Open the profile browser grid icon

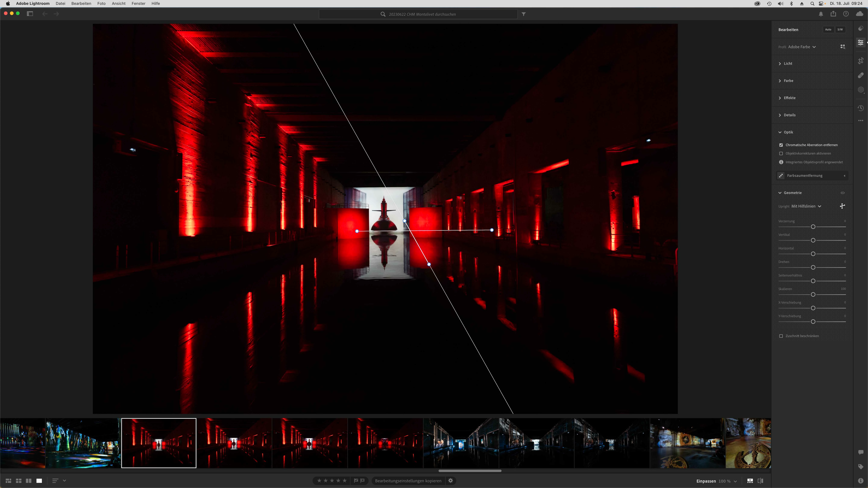(842, 47)
